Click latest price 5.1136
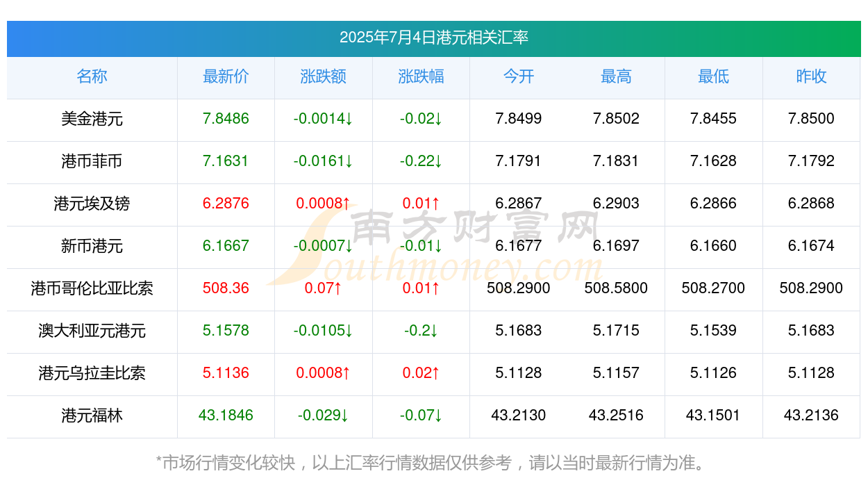The height and width of the screenshot is (485, 868). pos(226,373)
